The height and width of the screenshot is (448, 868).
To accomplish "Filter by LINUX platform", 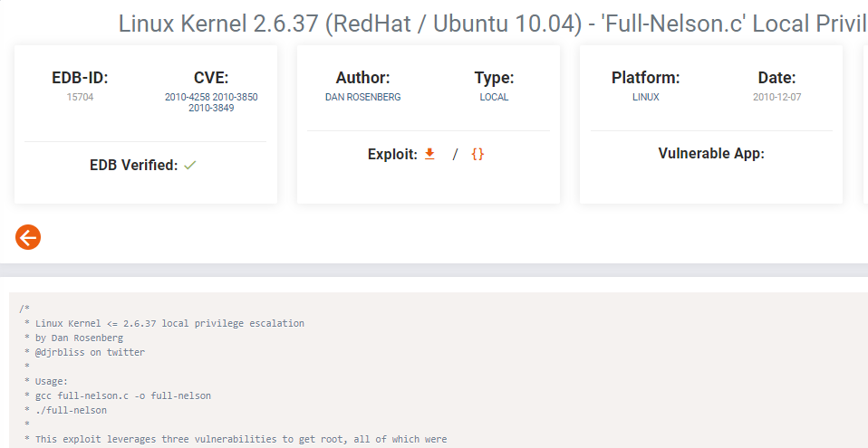I will [645, 97].
